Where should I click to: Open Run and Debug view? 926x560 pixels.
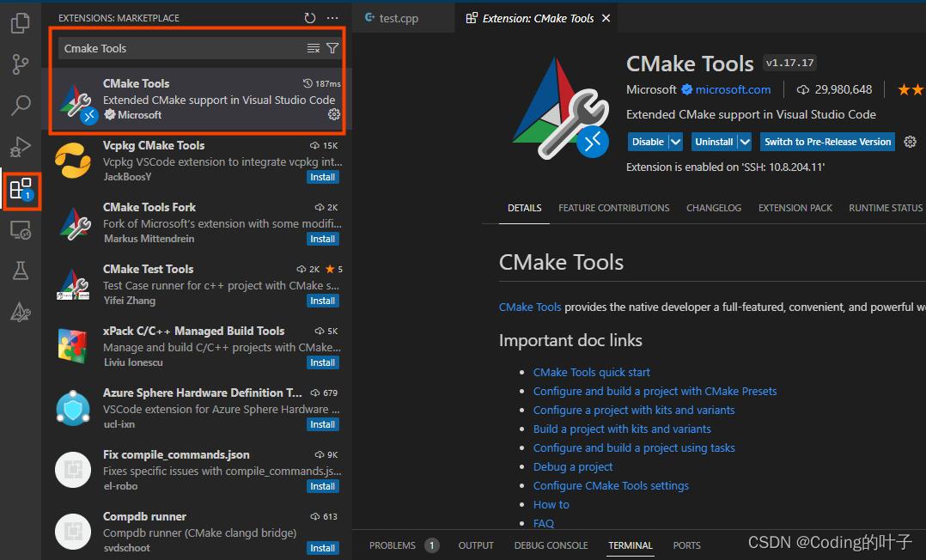(x=20, y=146)
